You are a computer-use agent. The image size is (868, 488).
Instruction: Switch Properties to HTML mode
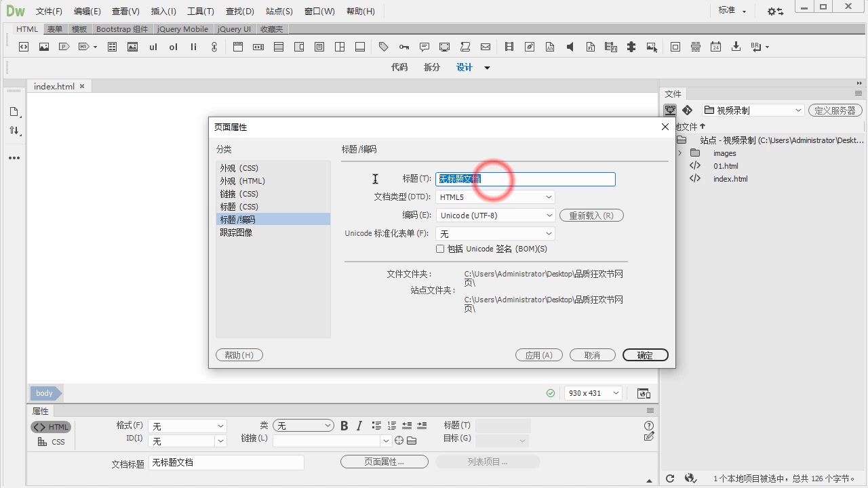[x=51, y=427]
